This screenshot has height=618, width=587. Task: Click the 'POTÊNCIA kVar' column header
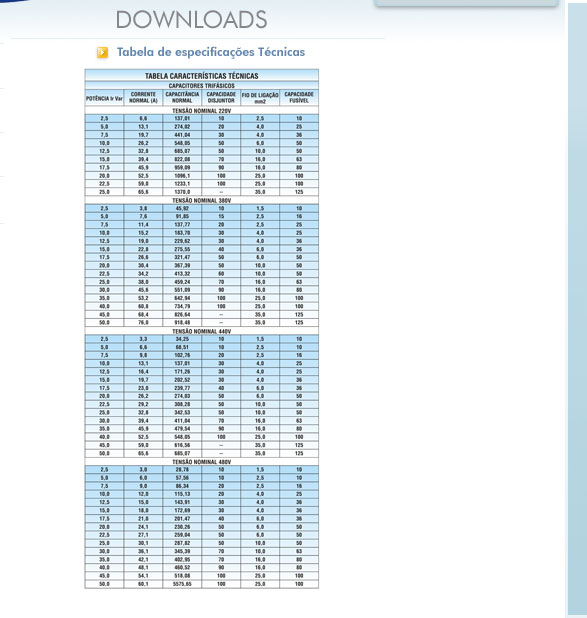tap(104, 98)
